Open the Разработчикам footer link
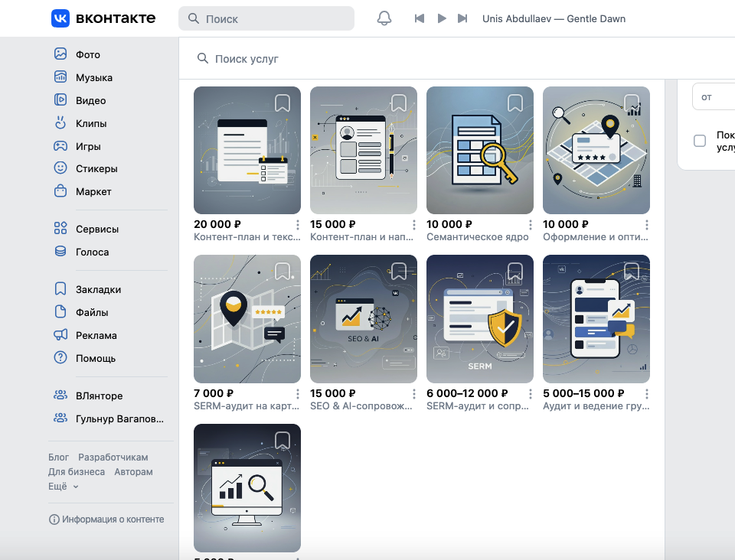 (x=113, y=457)
